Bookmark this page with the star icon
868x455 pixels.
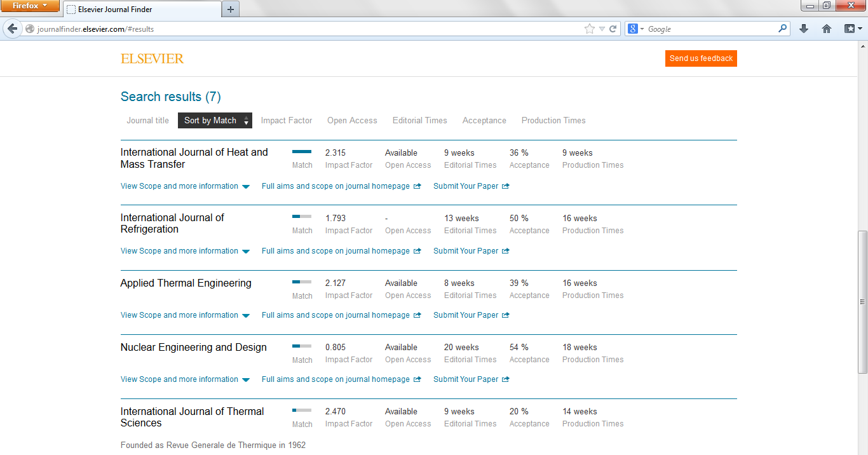(590, 29)
